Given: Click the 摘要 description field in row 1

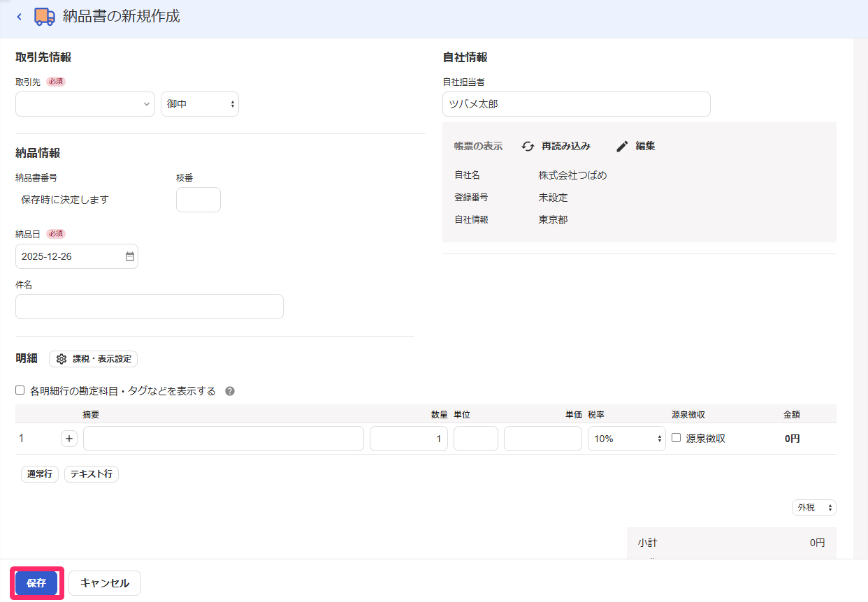Looking at the screenshot, I should (x=224, y=439).
